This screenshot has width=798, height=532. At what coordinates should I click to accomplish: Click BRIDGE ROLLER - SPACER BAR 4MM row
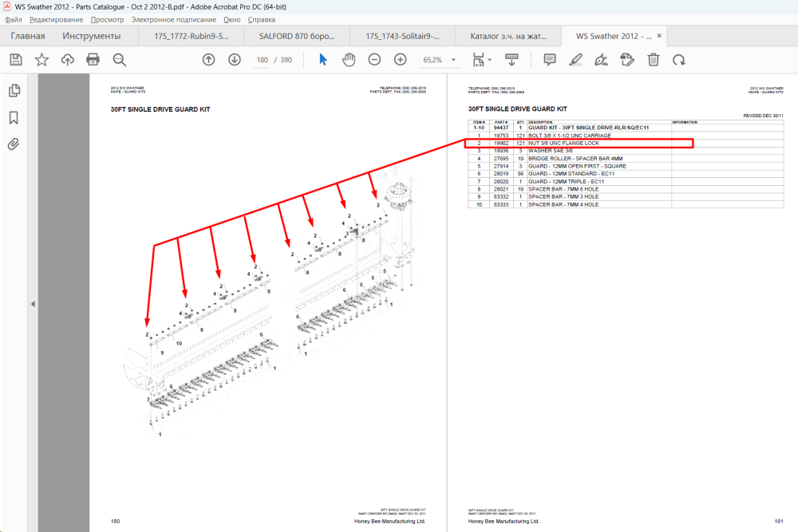(x=626, y=159)
